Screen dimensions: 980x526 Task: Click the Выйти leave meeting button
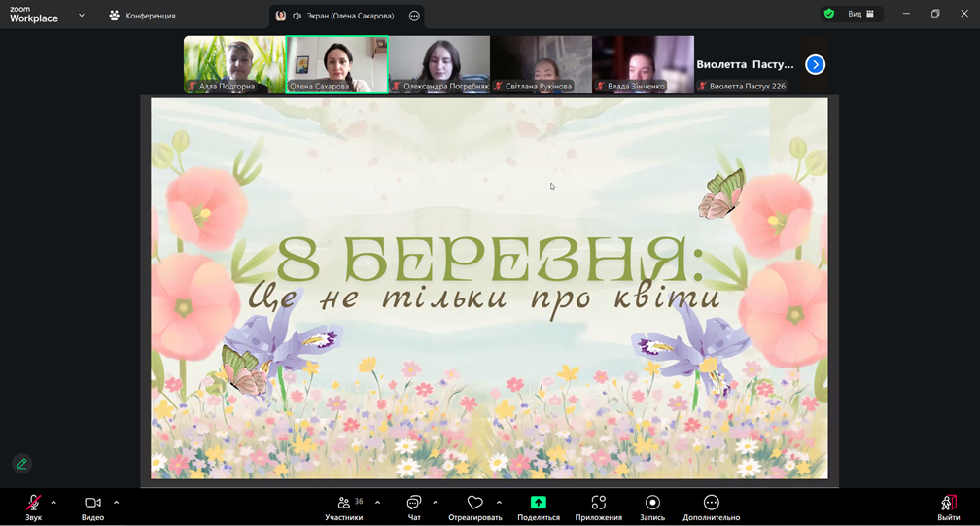(948, 504)
